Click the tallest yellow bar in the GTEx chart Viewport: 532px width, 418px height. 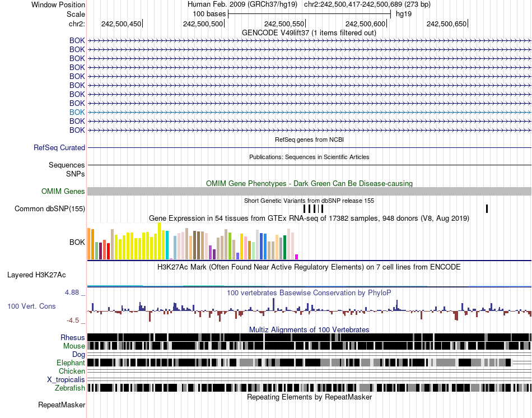159,241
